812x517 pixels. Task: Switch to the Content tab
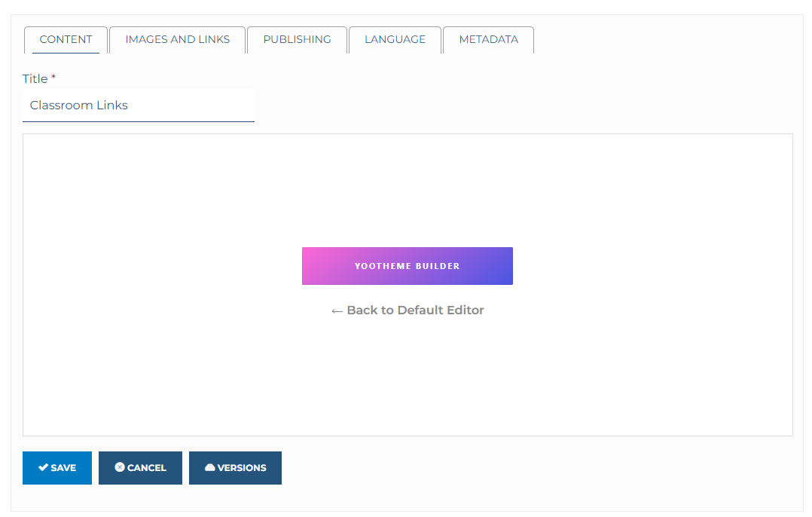66,40
